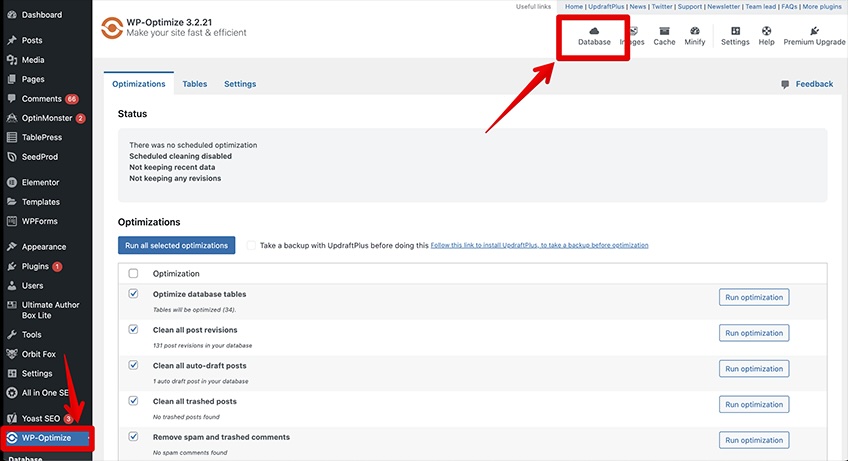This screenshot has height=461, width=848.
Task: Click the Orbit Fox icon
Action: coord(12,354)
